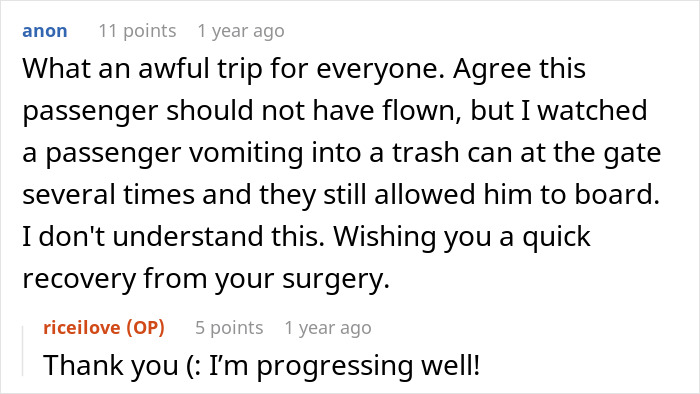
Task: Click the reply text "Thank you (:"
Action: [x=122, y=365]
